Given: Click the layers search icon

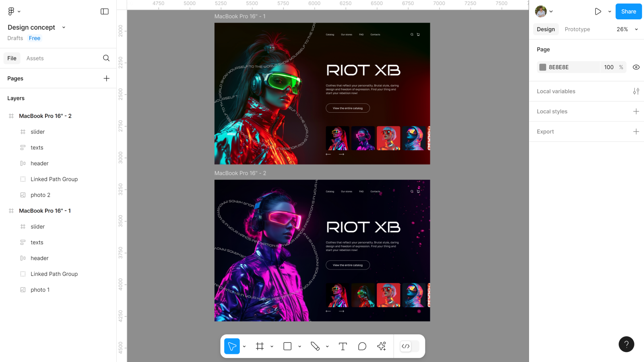Looking at the screenshot, I should coord(106,58).
